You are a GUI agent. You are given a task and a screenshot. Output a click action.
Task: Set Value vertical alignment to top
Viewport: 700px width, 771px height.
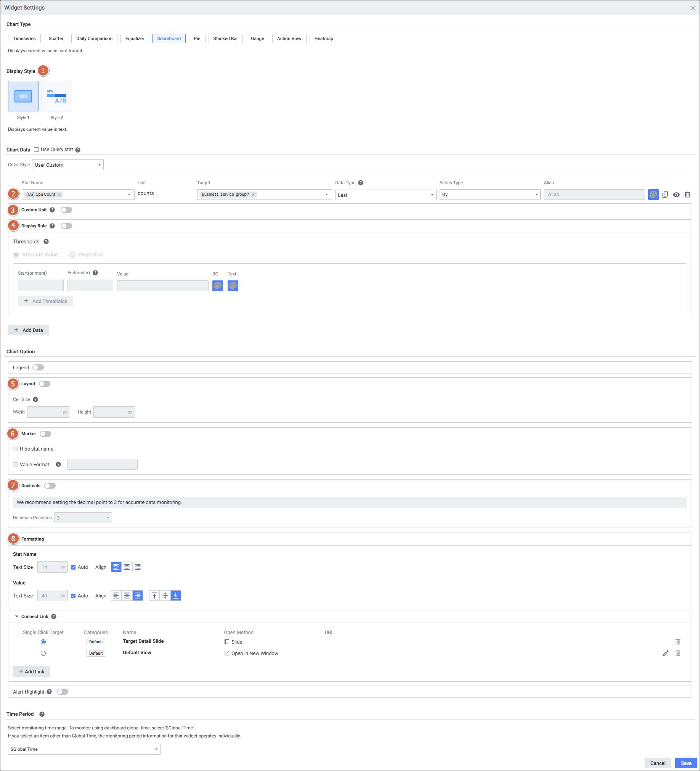pos(154,596)
